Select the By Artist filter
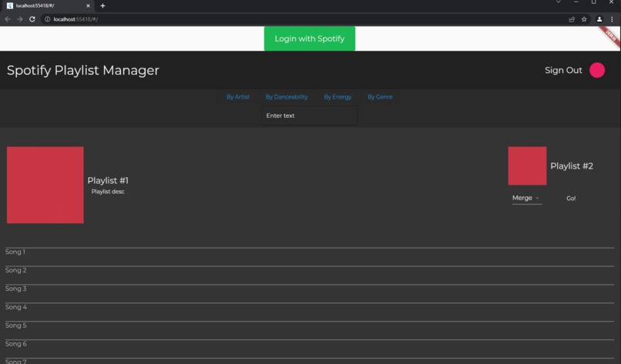This screenshot has height=364, width=621. 237,97
